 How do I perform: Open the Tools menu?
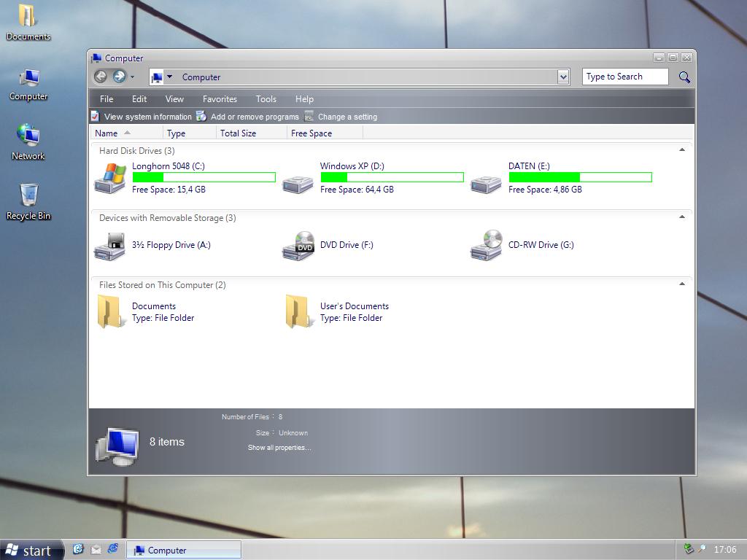[x=266, y=99]
